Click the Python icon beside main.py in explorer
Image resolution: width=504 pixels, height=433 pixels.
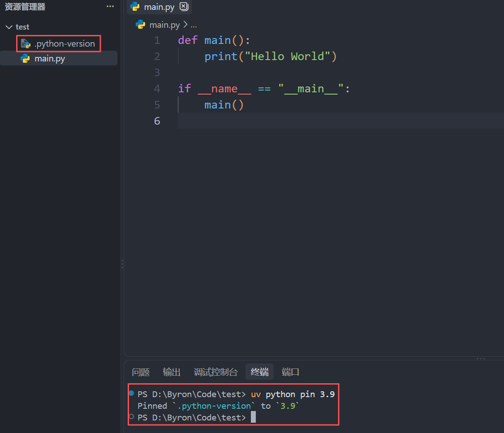25,58
